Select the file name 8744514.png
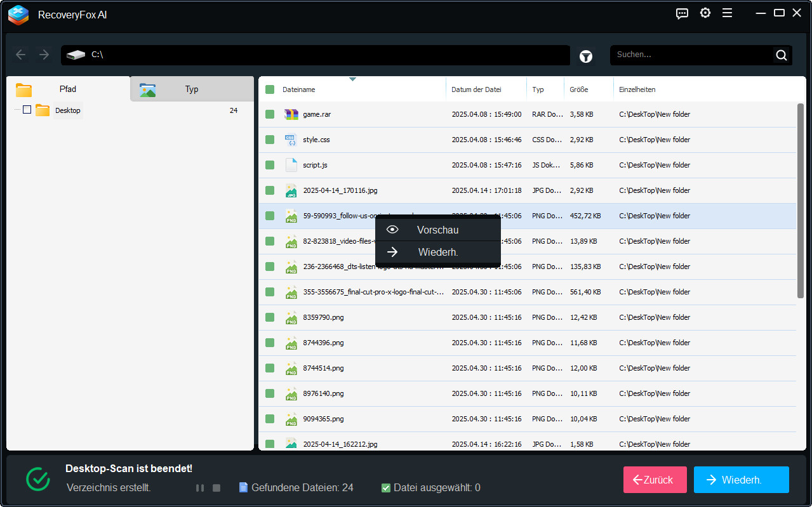This screenshot has height=507, width=812. (x=323, y=368)
